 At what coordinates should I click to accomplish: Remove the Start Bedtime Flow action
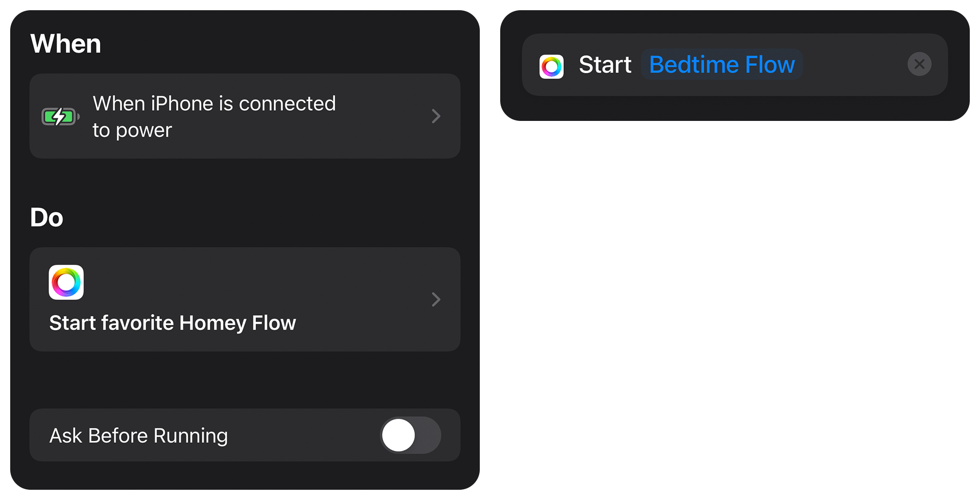pyautogui.click(x=919, y=64)
